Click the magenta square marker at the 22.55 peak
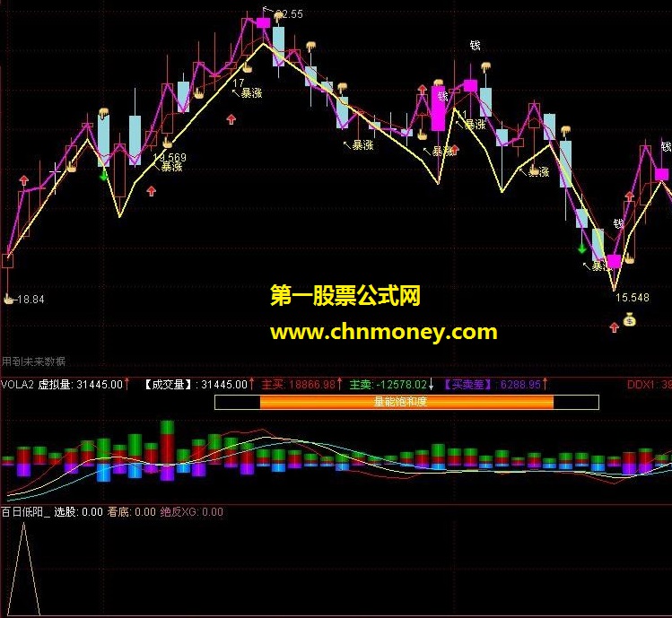Image resolution: width=672 pixels, height=618 pixels. pos(263,22)
